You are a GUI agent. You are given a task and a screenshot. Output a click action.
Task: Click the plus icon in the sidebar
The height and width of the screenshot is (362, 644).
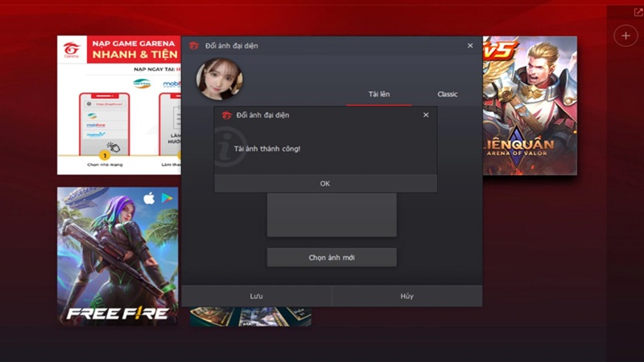pos(625,35)
